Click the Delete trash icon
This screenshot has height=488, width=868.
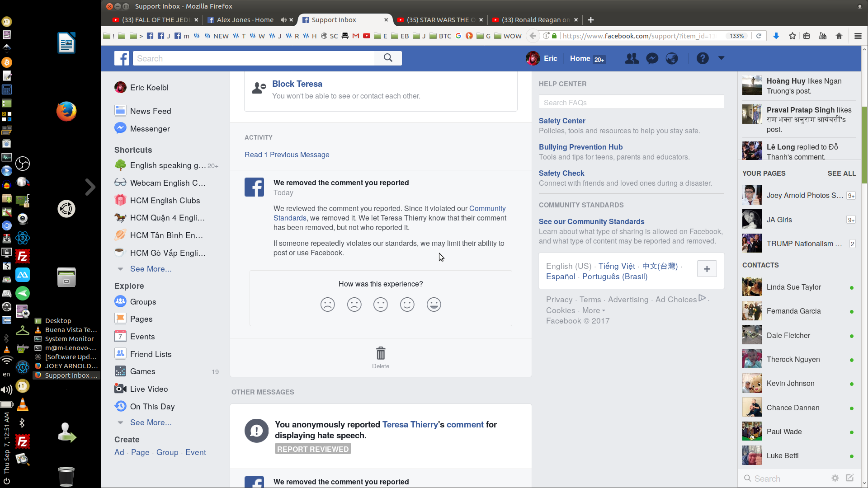coord(381,353)
